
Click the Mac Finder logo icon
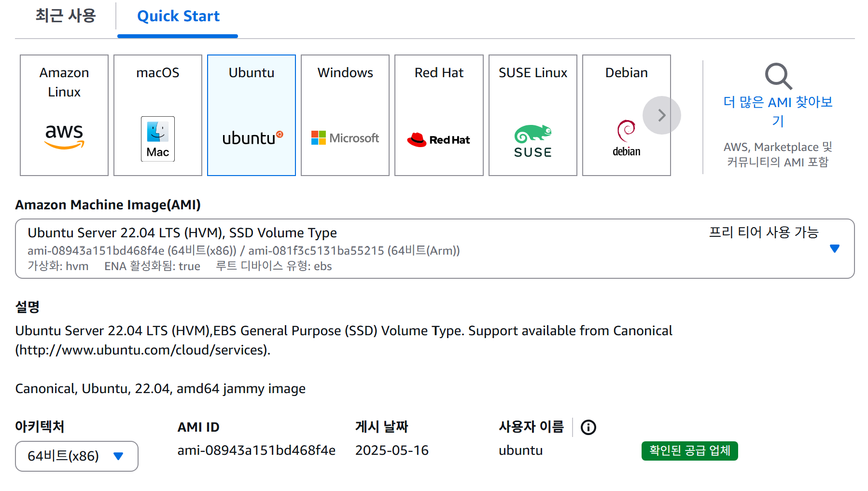158,139
